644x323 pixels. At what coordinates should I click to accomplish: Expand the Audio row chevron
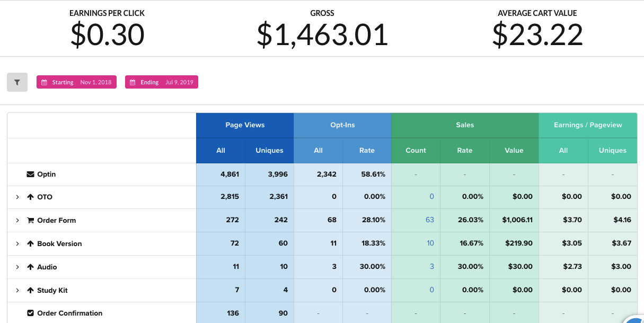(x=17, y=267)
